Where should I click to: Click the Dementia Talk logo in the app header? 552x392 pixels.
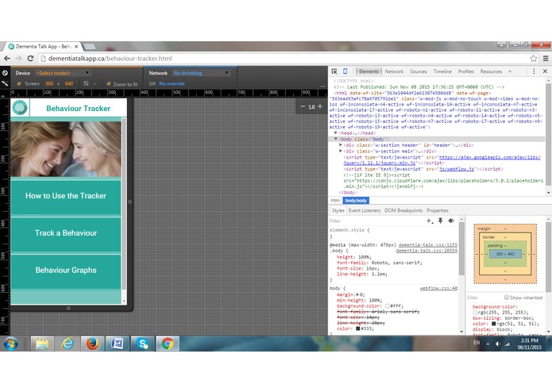[20, 108]
